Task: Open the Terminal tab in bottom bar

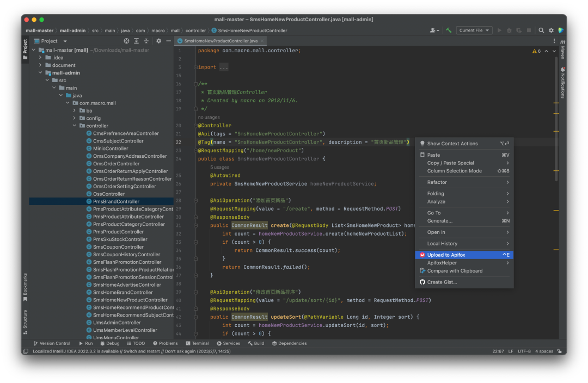Action: pos(197,343)
